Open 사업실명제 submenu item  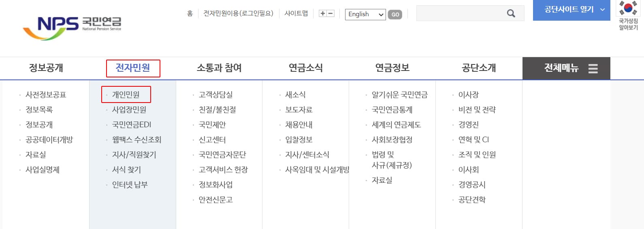pos(43,170)
